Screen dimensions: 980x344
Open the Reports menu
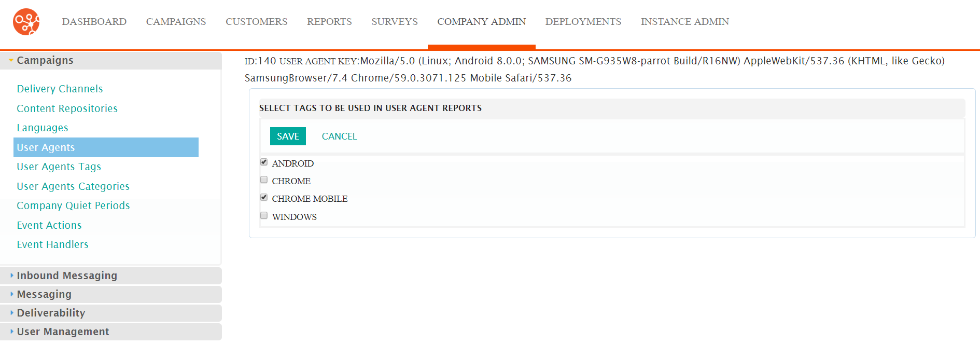pyautogui.click(x=329, y=22)
